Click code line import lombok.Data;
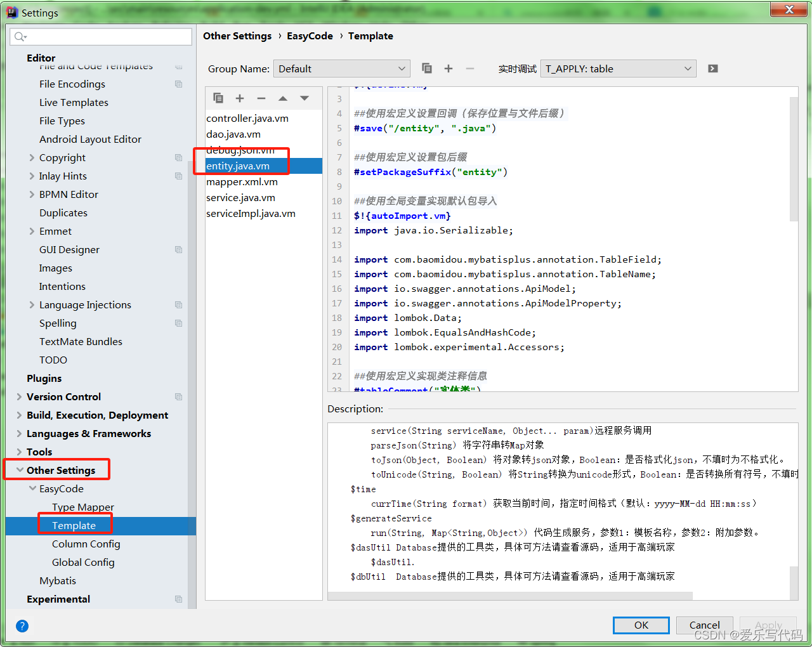This screenshot has width=812, height=647. [408, 318]
